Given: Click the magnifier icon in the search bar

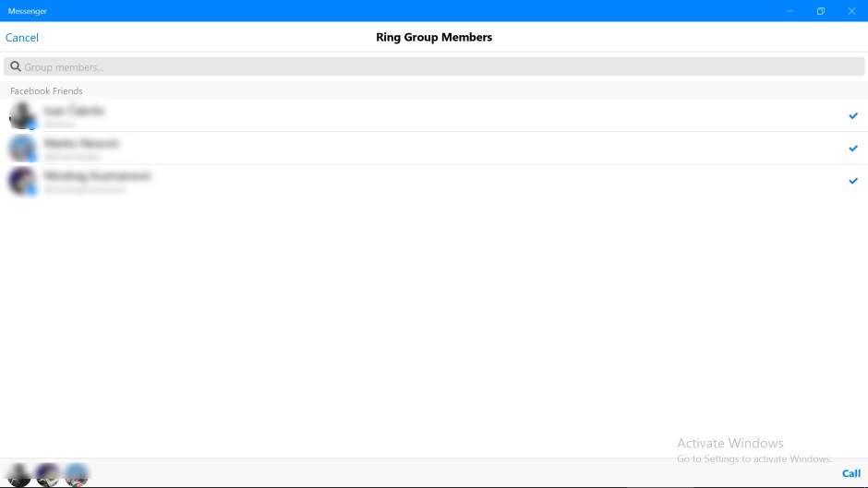Looking at the screenshot, I should tap(16, 67).
